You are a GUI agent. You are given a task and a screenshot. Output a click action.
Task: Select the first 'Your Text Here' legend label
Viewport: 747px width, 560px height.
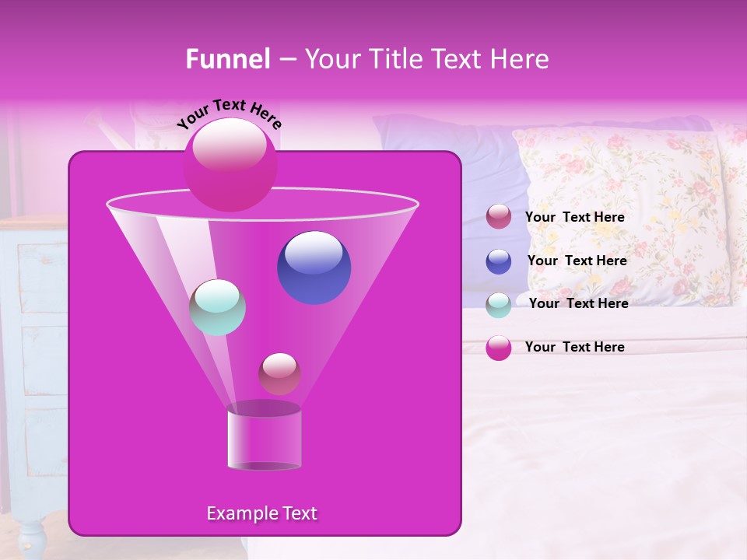tap(576, 217)
